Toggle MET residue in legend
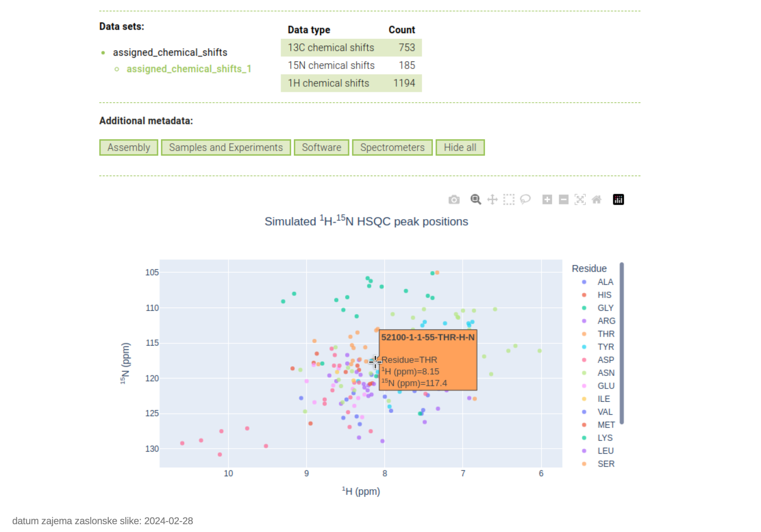Viewport: 761px width, 532px height. (598, 425)
